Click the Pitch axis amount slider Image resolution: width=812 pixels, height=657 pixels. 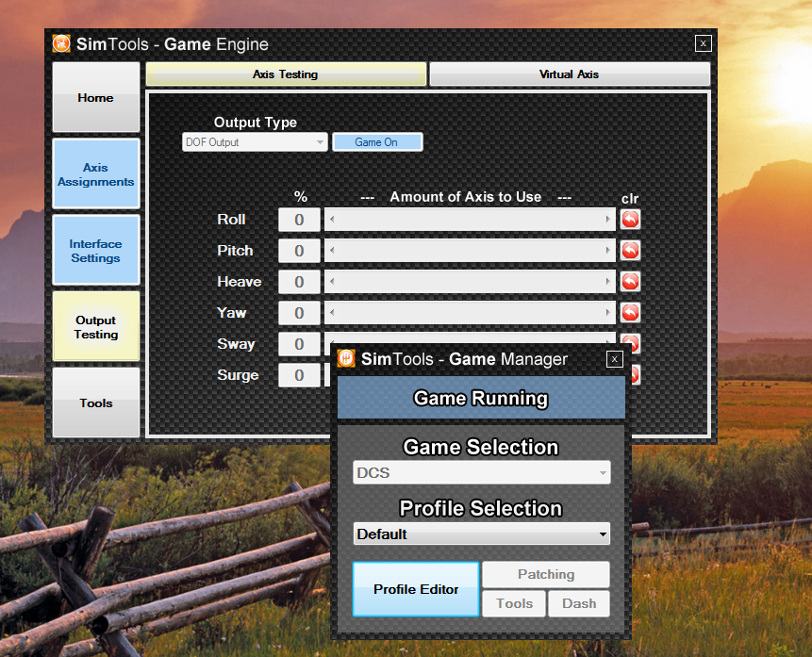pos(470,251)
